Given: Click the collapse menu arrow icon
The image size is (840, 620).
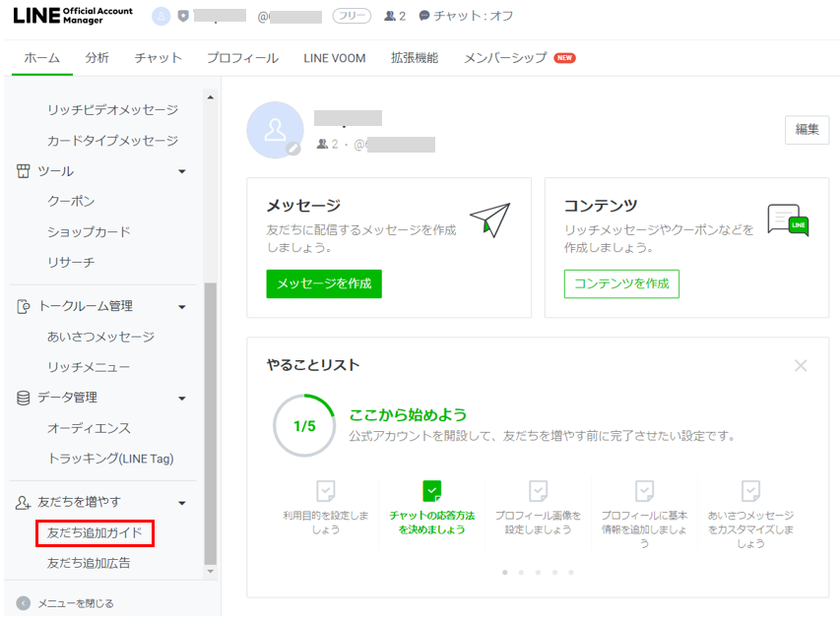Looking at the screenshot, I should point(23,603).
